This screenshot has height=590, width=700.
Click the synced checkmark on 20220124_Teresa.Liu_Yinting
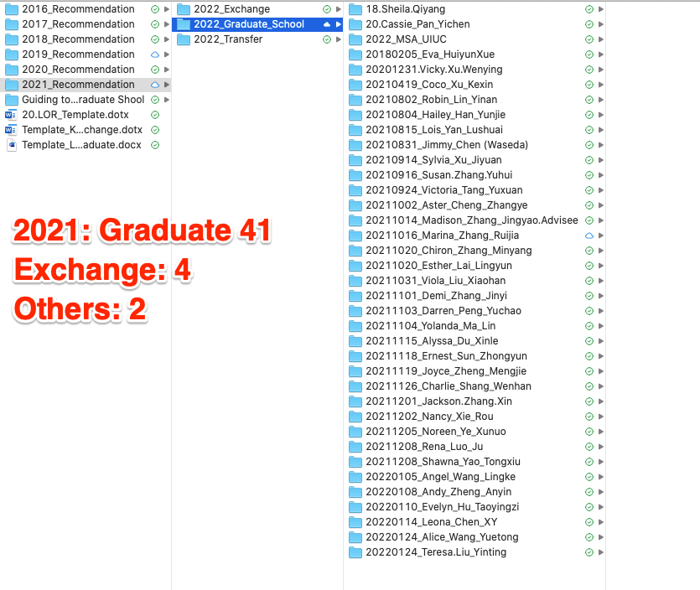[589, 552]
